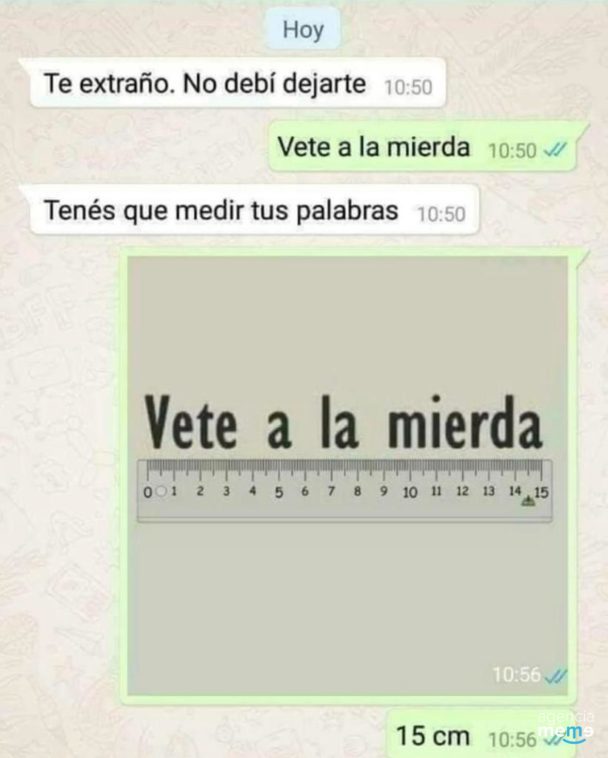Click the "Vete a la mierda" text inside image
This screenshot has width=608, height=758.
coord(344,422)
